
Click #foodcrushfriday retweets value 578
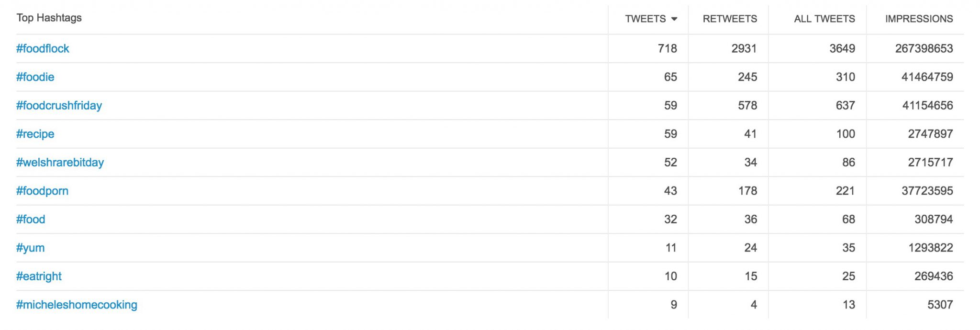[747, 105]
